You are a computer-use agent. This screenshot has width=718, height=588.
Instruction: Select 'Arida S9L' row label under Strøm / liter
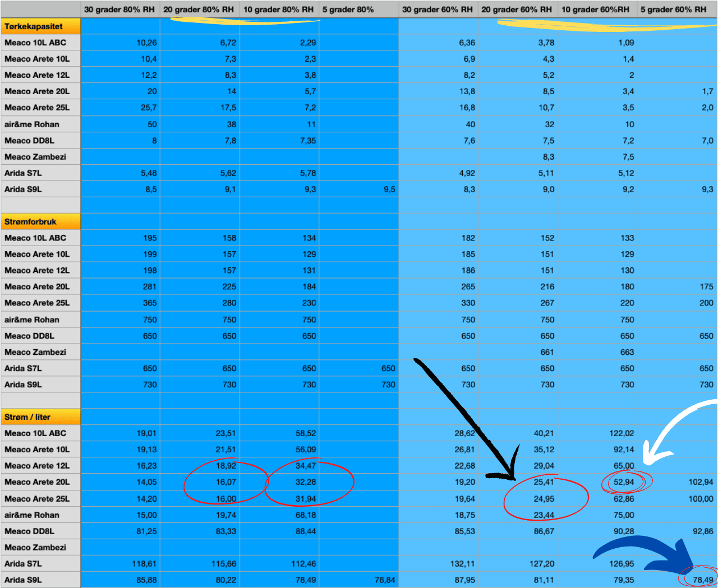tap(41, 580)
